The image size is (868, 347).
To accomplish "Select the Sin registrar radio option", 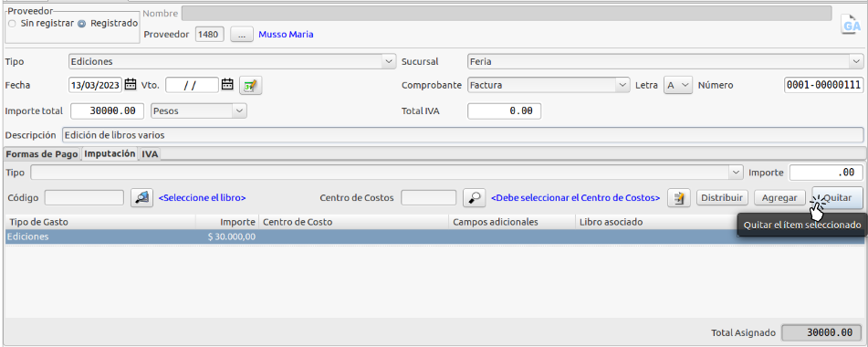I will coord(12,24).
